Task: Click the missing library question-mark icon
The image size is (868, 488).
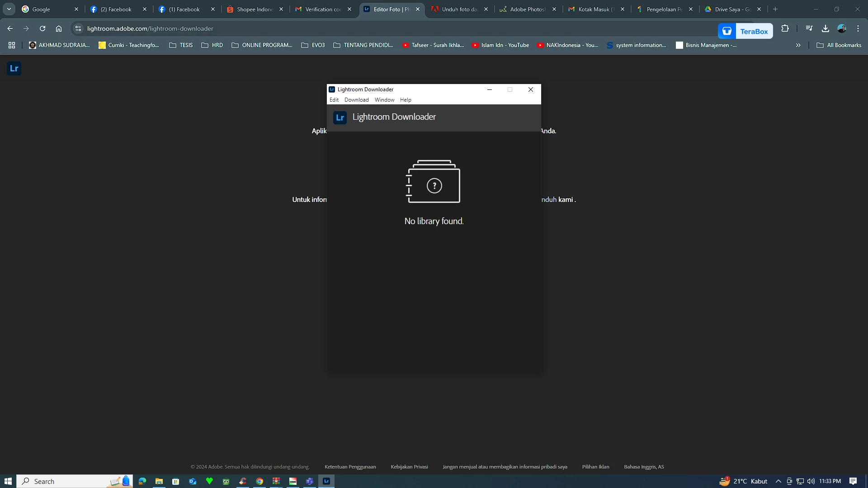Action: [x=434, y=185]
